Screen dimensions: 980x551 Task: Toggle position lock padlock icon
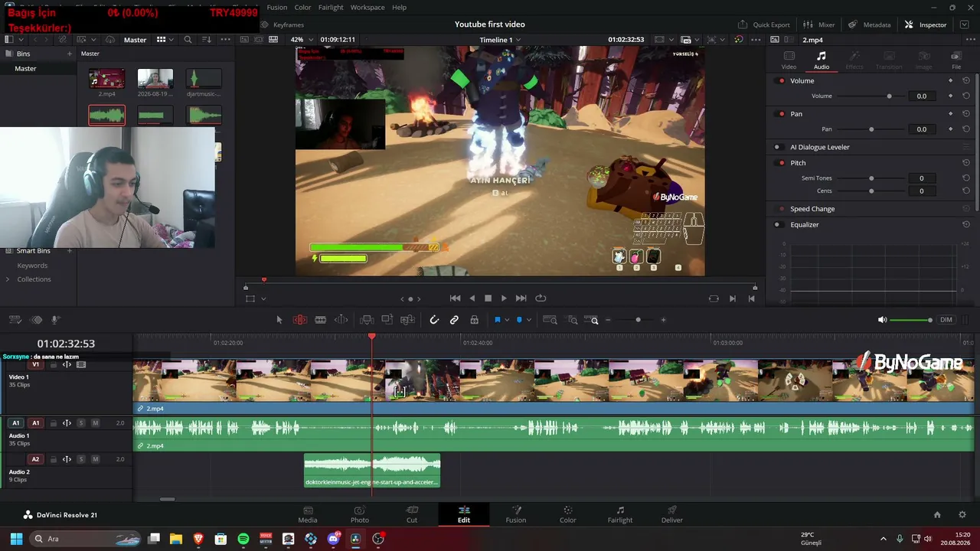click(475, 320)
